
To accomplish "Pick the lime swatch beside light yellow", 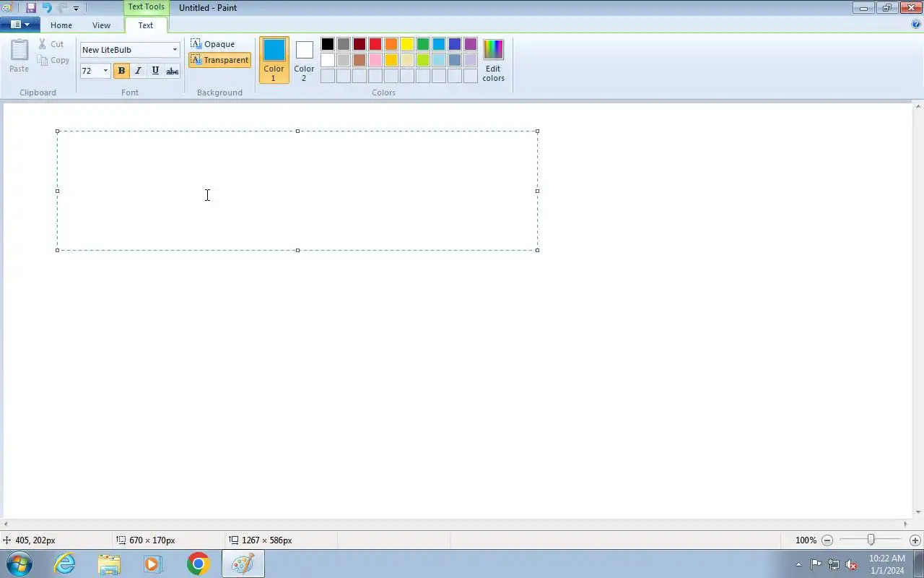I will (423, 60).
